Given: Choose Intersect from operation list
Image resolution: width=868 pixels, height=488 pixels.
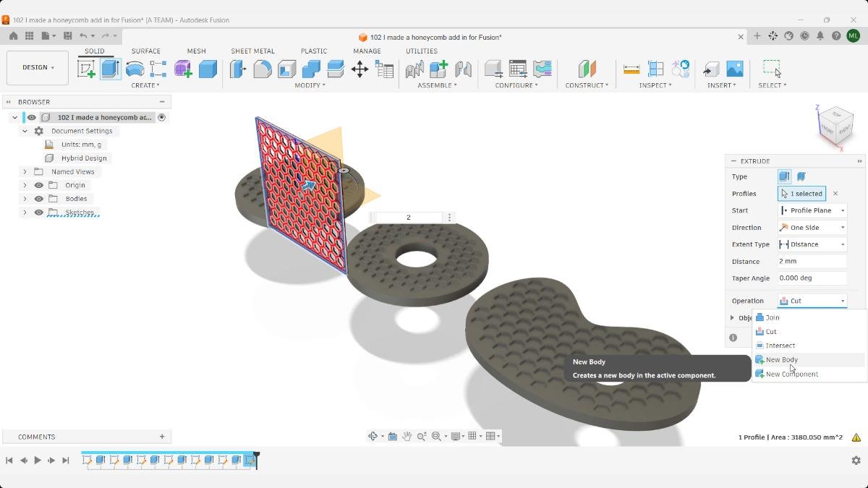Looking at the screenshot, I should click(x=809, y=346).
